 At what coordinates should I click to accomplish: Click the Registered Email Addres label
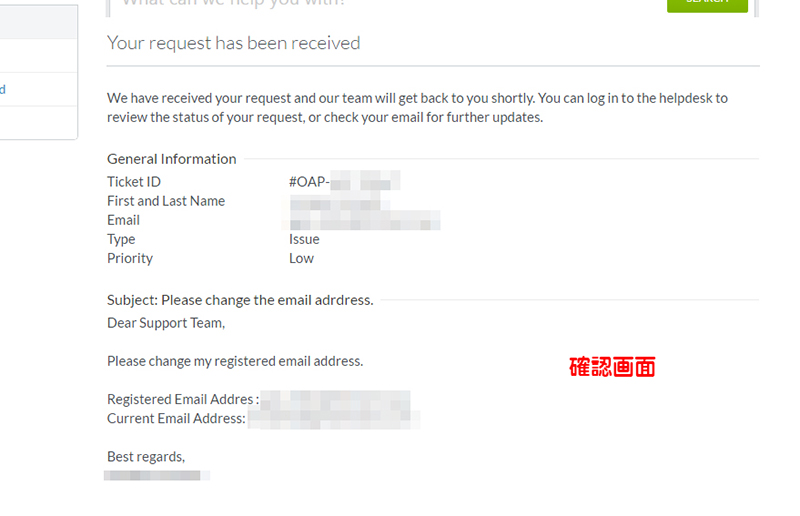coord(183,399)
